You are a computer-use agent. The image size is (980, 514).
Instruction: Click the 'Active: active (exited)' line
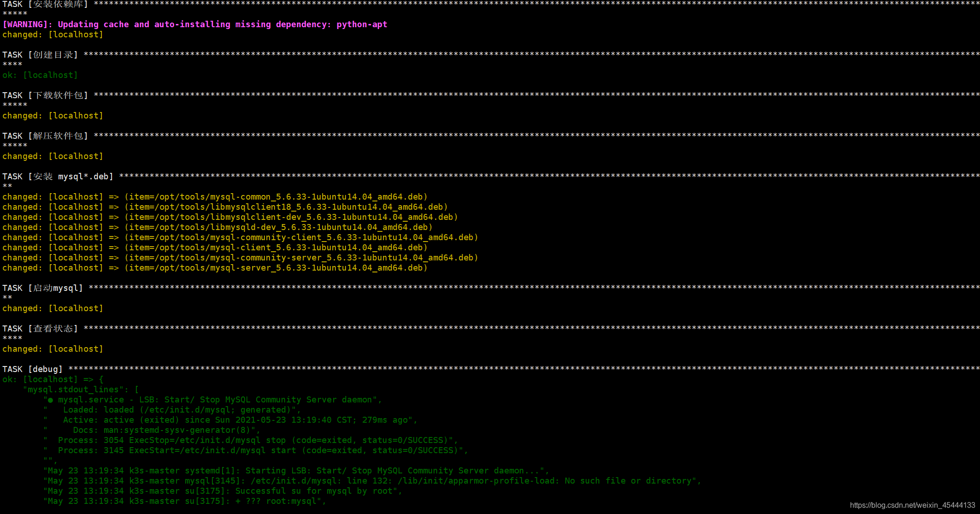click(230, 420)
